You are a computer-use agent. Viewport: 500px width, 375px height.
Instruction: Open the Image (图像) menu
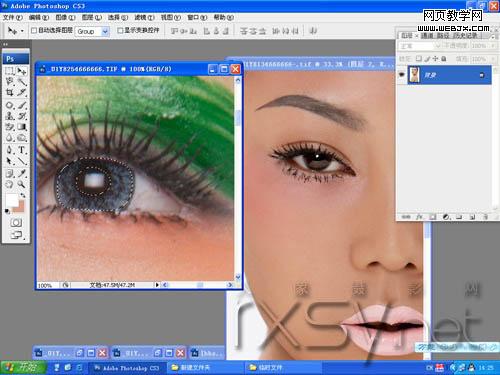(x=65, y=17)
